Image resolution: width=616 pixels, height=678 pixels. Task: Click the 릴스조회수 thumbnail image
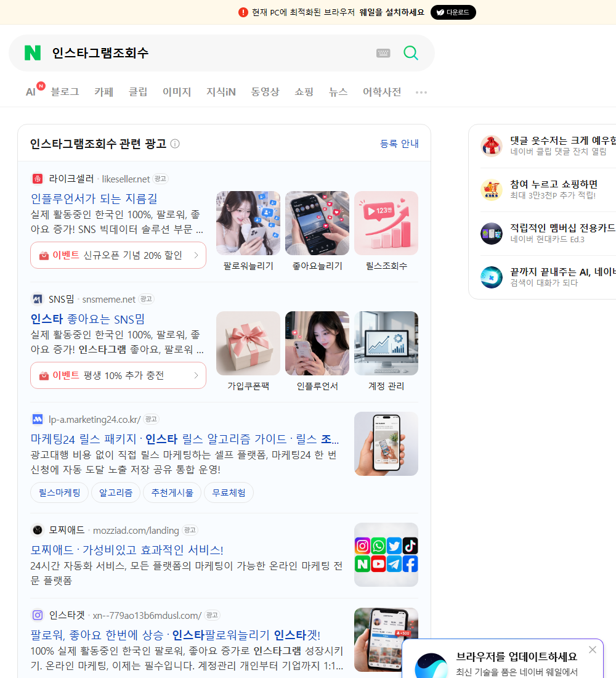click(x=386, y=223)
